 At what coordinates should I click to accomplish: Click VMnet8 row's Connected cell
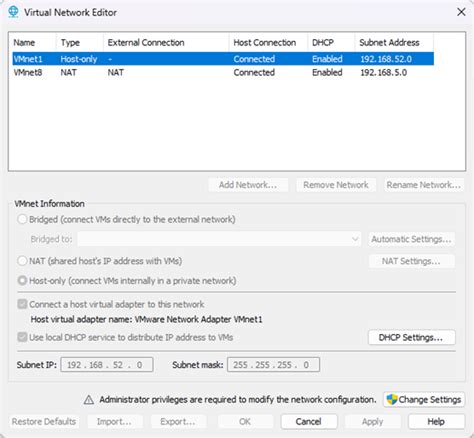point(254,72)
